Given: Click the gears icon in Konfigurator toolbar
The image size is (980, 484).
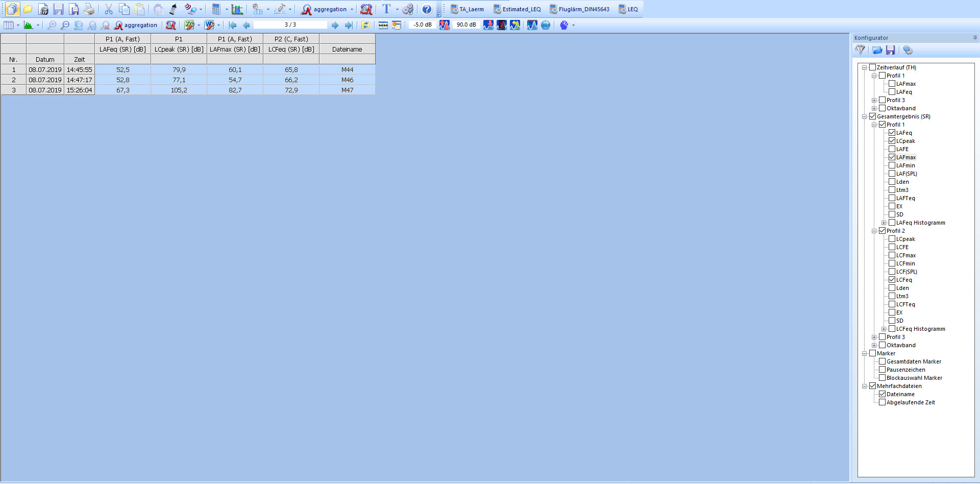Looking at the screenshot, I should [908, 50].
